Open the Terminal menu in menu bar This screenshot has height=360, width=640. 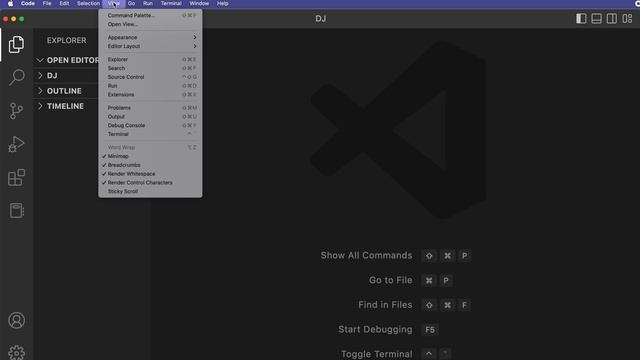pos(171,3)
